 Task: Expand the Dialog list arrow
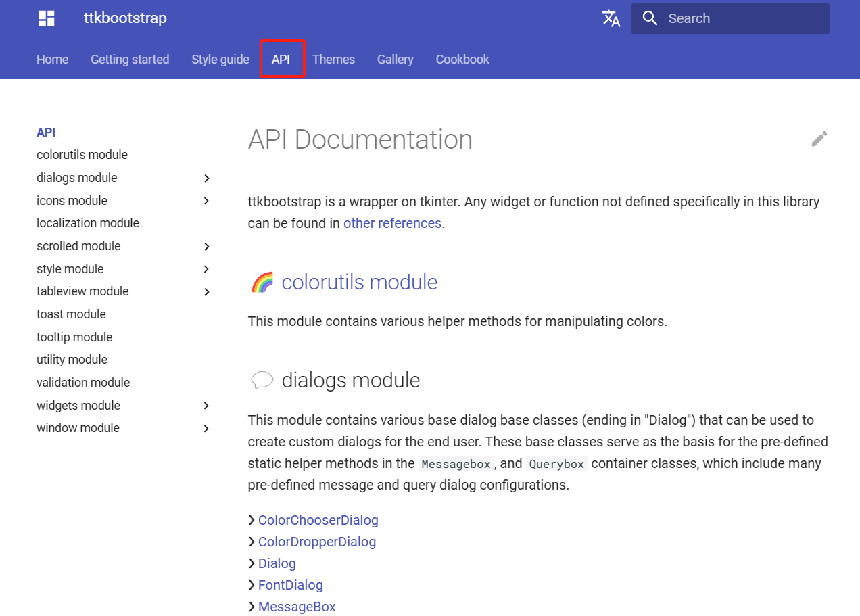(252, 563)
